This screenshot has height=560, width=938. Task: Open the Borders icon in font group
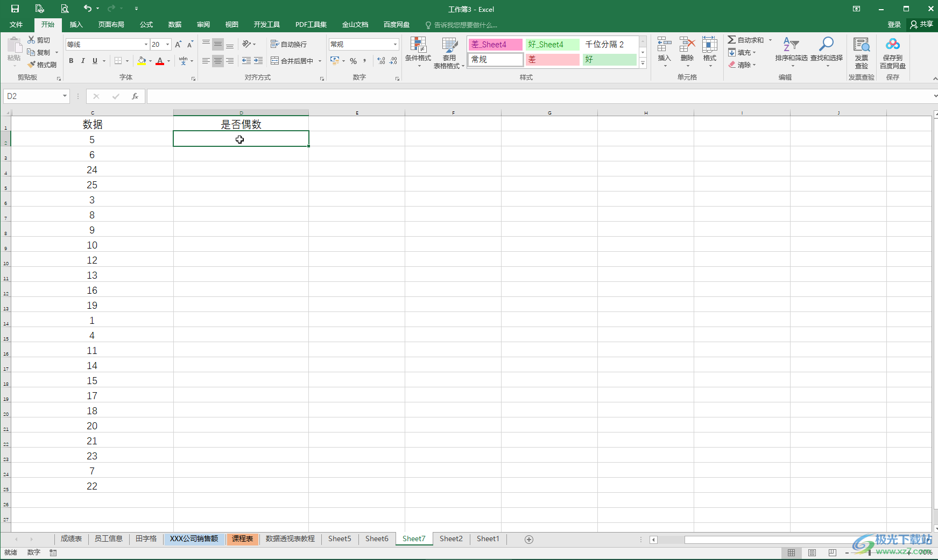[x=118, y=61]
